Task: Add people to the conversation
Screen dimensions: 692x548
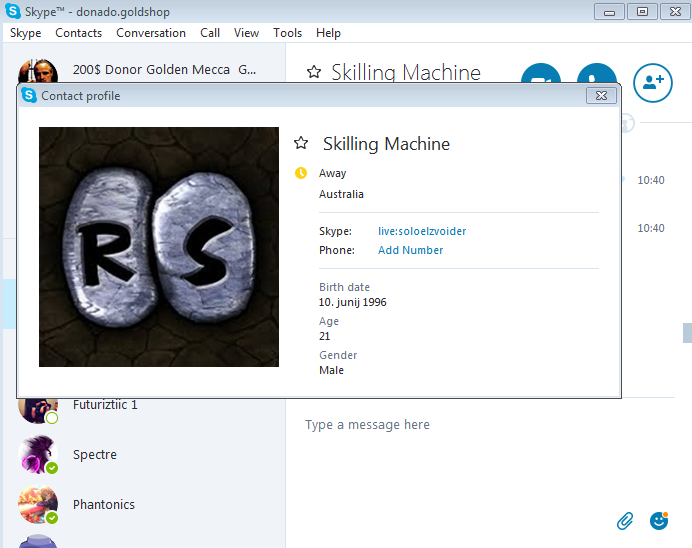Action: [653, 83]
